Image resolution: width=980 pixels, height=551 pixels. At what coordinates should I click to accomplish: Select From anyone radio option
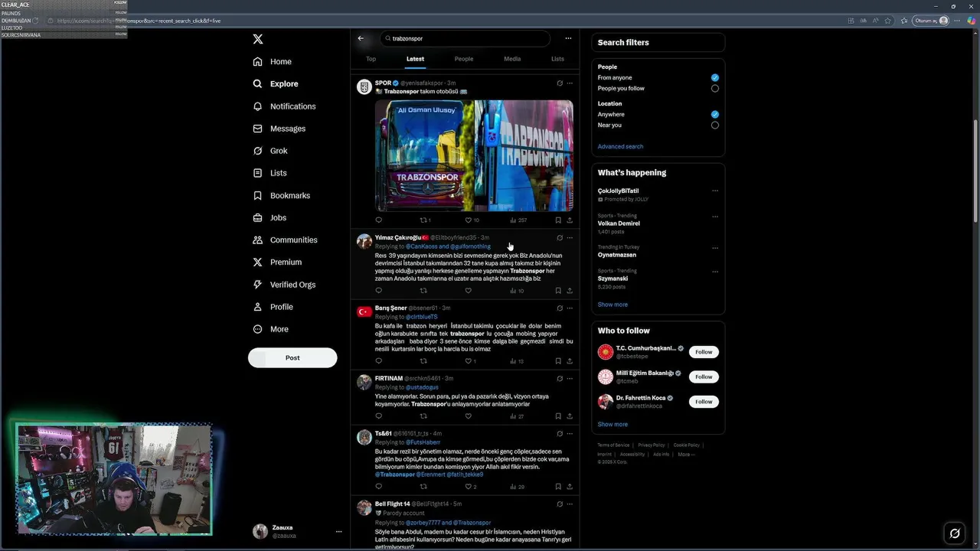[714, 77]
